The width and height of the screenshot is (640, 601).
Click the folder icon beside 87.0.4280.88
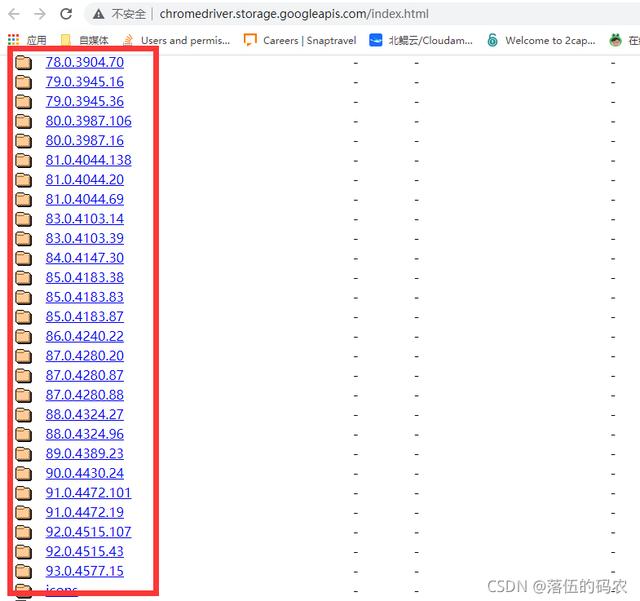click(x=24, y=396)
